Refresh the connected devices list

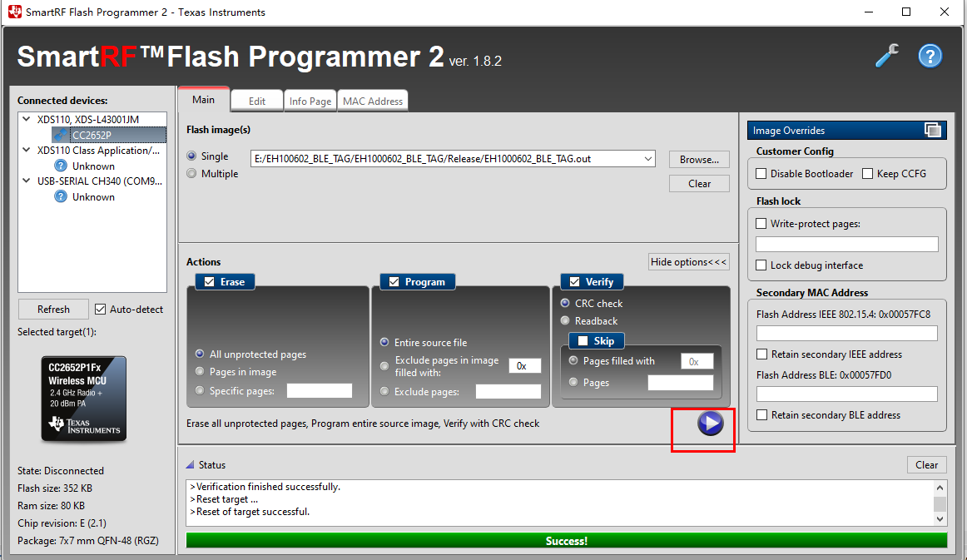coord(52,309)
